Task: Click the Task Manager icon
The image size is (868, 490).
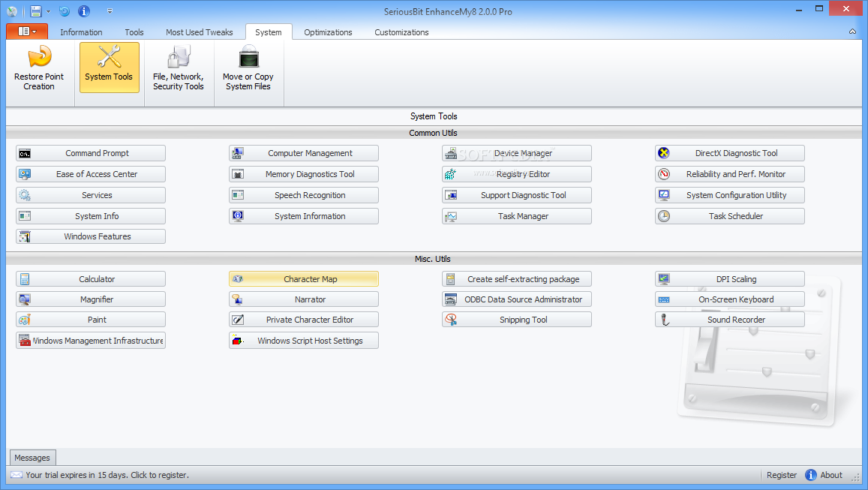Action: 451,216
